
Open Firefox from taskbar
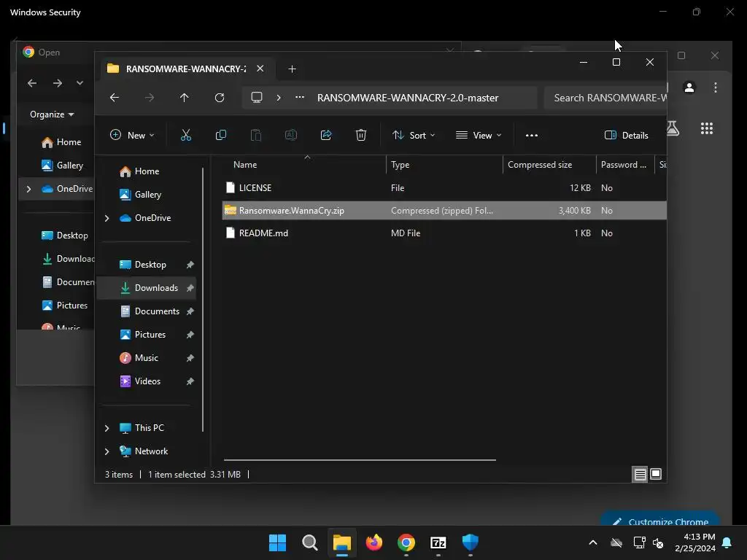pyautogui.click(x=374, y=542)
